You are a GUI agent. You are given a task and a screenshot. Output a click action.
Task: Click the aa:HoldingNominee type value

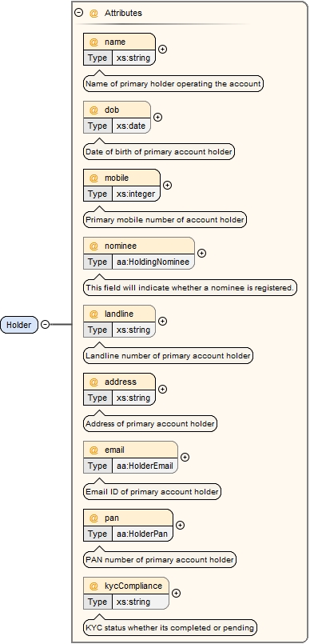coord(153,262)
